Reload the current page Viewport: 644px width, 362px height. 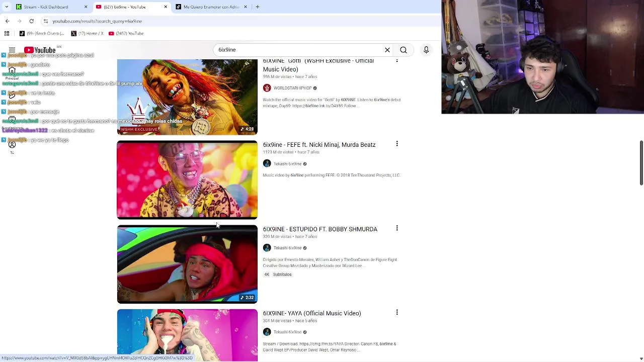tap(31, 21)
